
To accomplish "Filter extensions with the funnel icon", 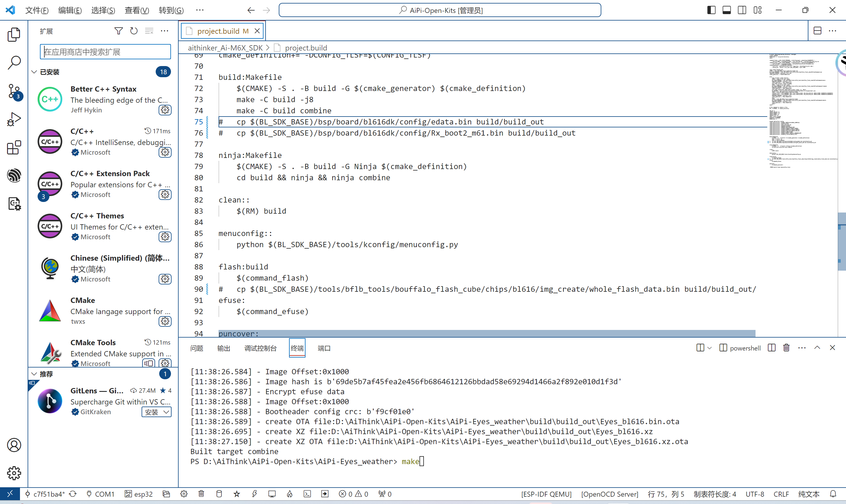I will 118,31.
